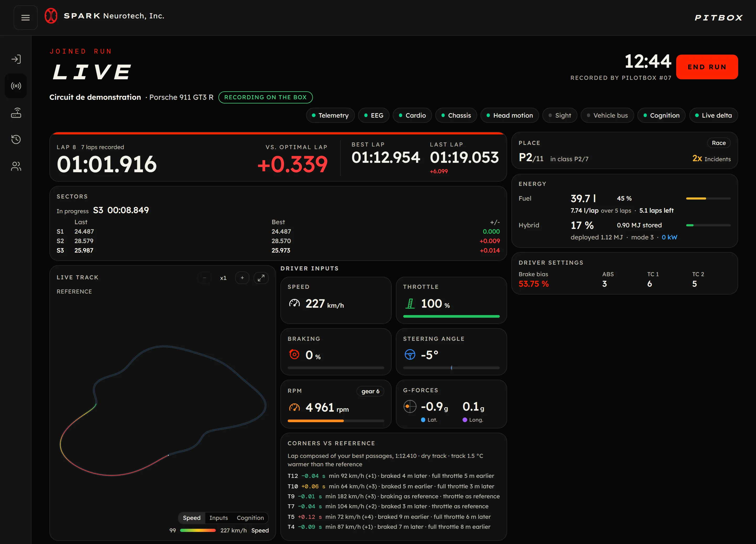Screen dimensions: 756x544
Task: Click the Spark Neurotech logo icon
Action: pos(51,16)
